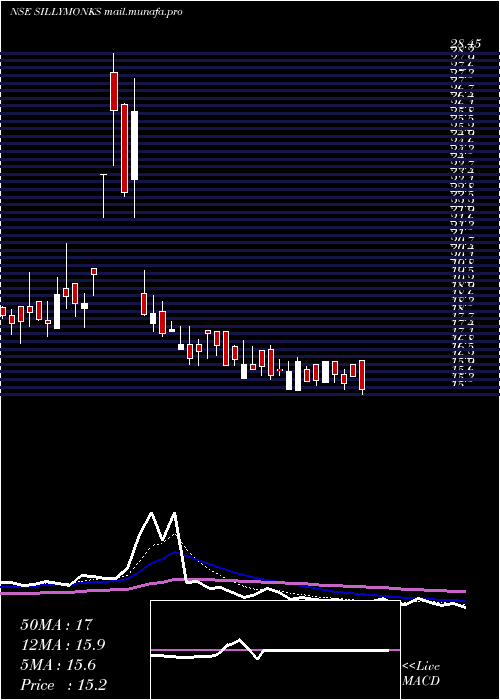
Task: Click the Price : 15.2 readout
Action: pyautogui.click(x=64, y=685)
